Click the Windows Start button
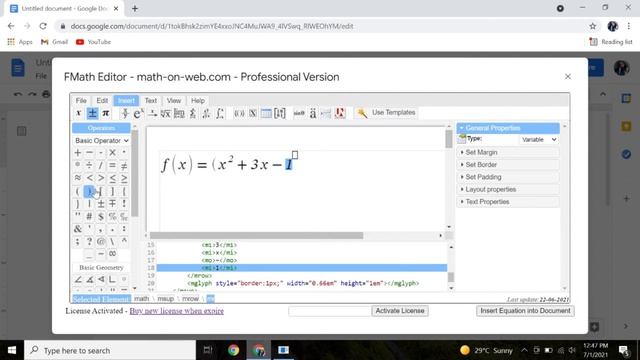 [12, 350]
